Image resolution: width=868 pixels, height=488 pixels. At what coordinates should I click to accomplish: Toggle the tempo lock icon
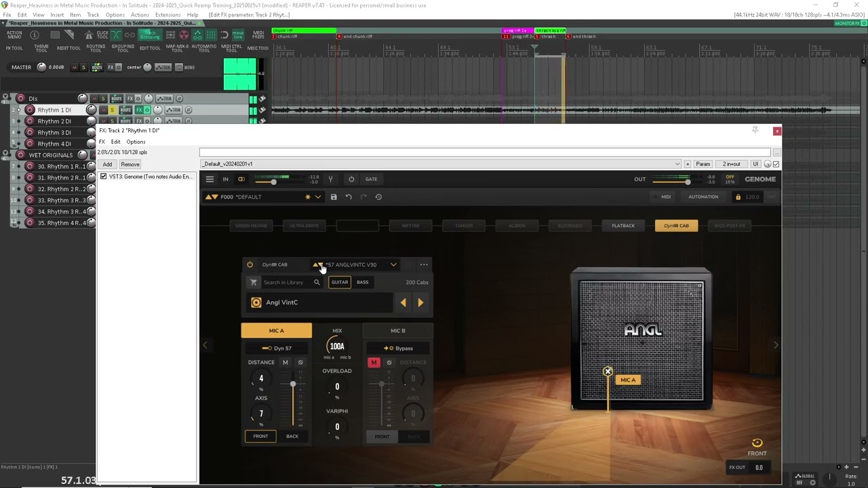[738, 197]
